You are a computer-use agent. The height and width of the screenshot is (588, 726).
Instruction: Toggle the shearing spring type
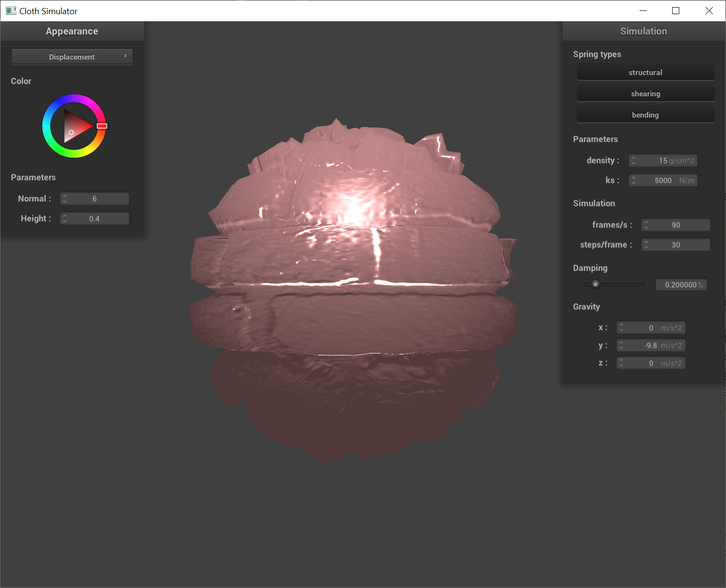[x=645, y=93]
